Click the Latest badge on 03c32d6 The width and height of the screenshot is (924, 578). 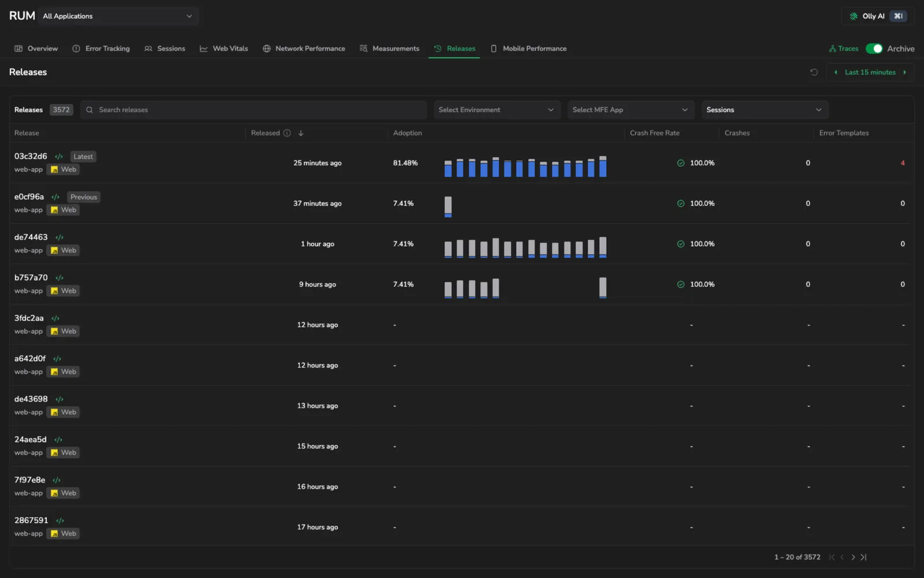(83, 157)
